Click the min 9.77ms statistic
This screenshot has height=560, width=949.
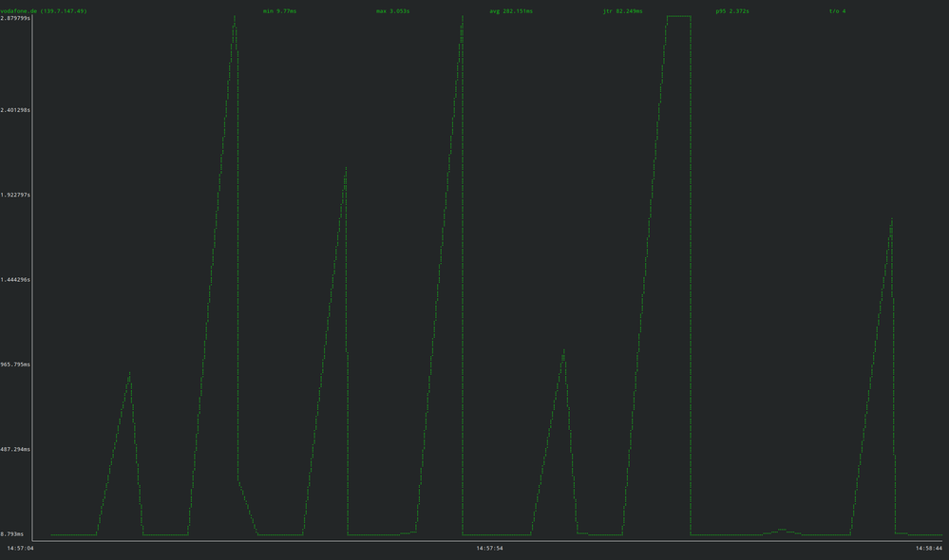click(279, 10)
